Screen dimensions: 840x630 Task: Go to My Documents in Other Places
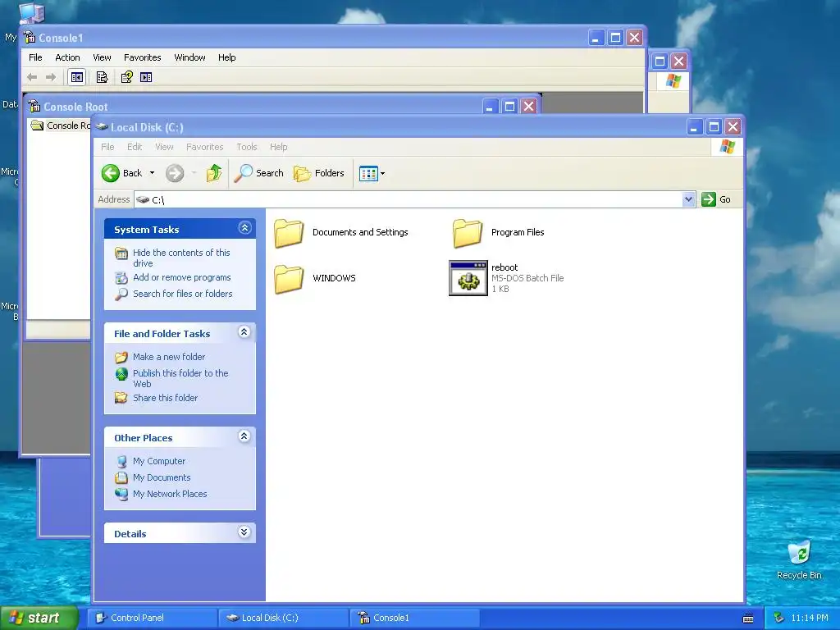coord(162,477)
